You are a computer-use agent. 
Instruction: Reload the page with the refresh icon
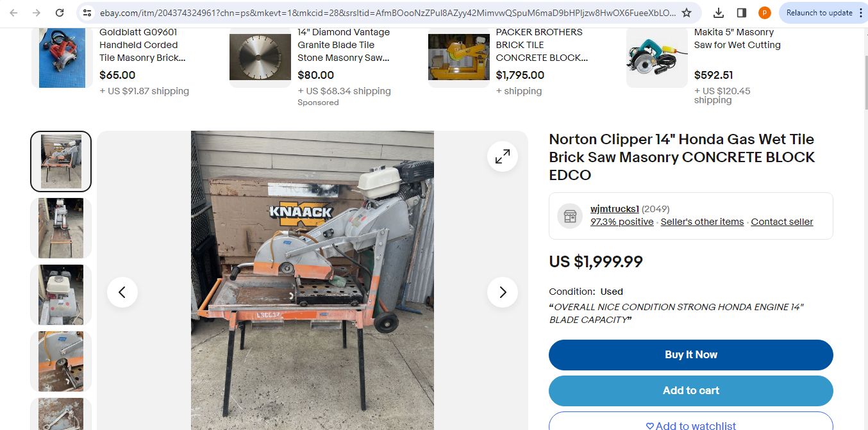(60, 13)
